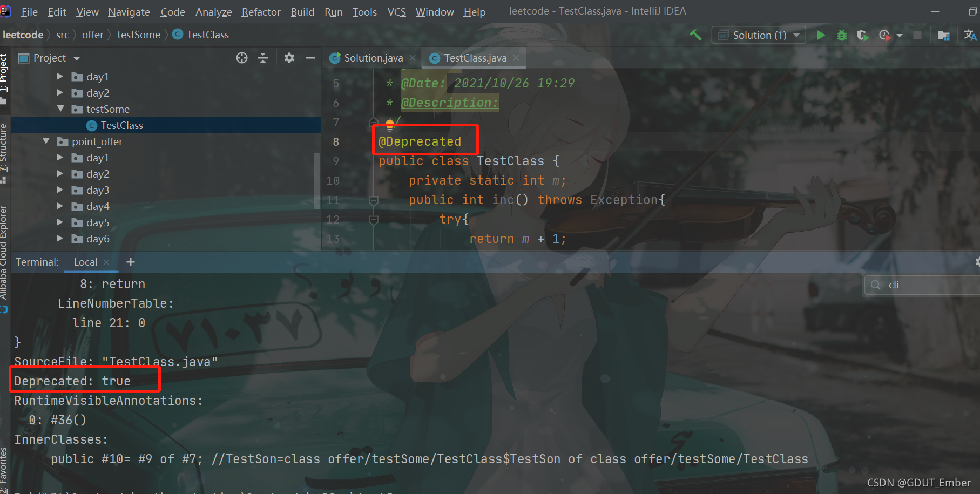Image resolution: width=980 pixels, height=494 pixels.
Task: Open the Help menu
Action: (475, 12)
